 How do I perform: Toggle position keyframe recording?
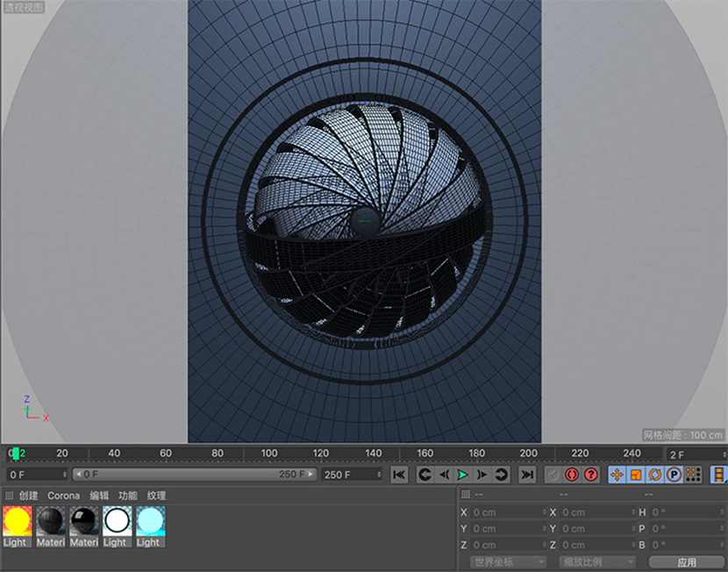point(616,475)
